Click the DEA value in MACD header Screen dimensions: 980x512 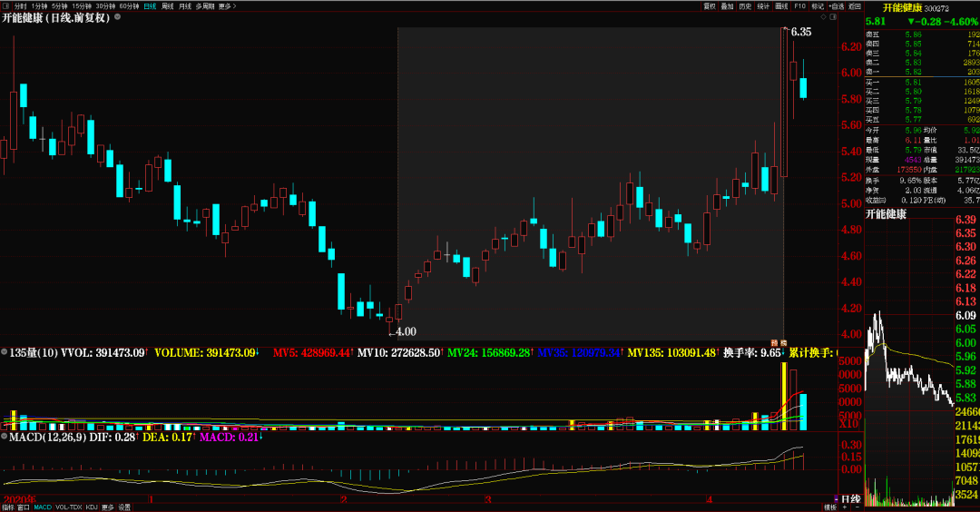click(168, 437)
